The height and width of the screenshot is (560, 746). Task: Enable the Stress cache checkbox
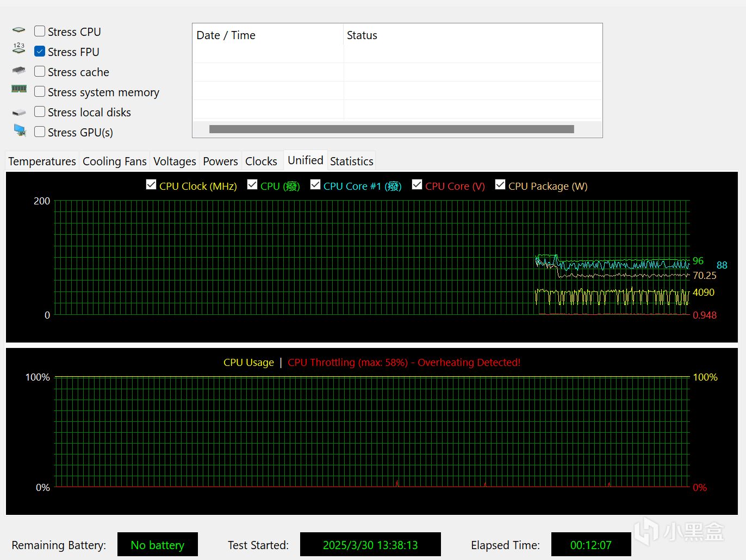pyautogui.click(x=40, y=71)
